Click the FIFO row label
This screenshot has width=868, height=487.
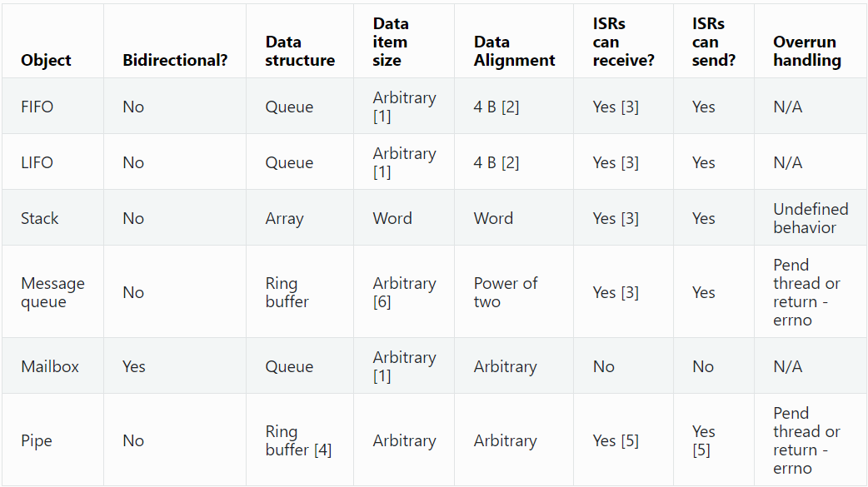point(37,107)
